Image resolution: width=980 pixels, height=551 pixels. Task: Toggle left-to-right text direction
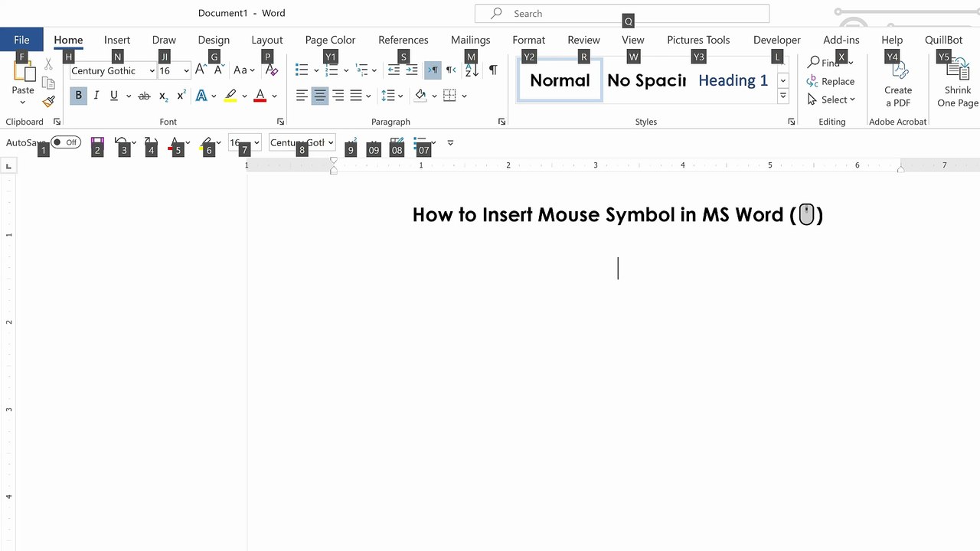pos(433,70)
